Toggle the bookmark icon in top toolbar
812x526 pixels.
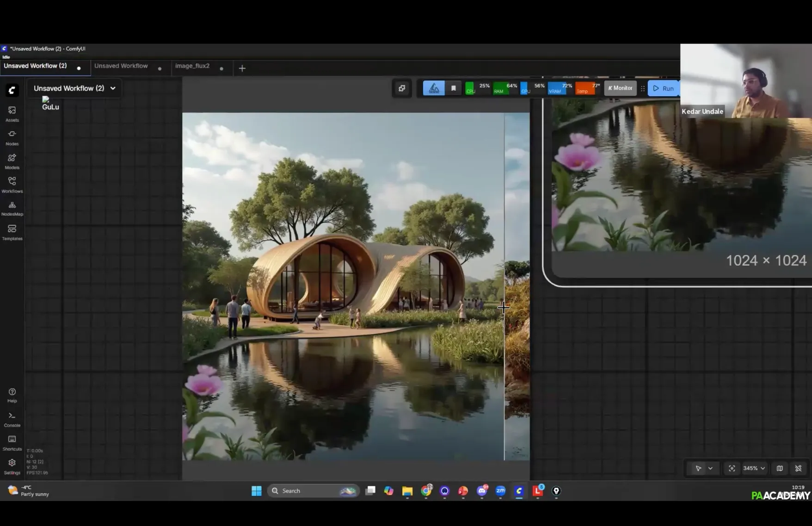[453, 88]
